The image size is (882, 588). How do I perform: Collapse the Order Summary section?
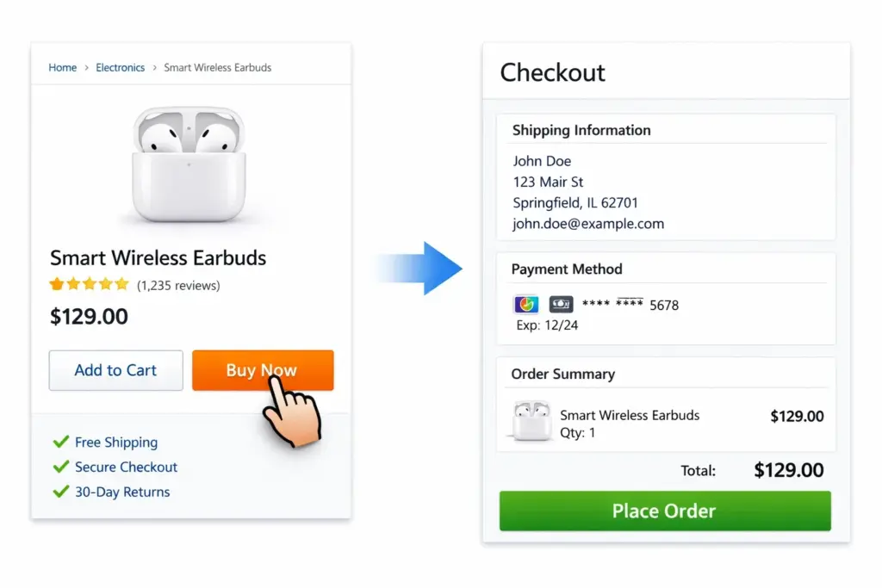562,374
